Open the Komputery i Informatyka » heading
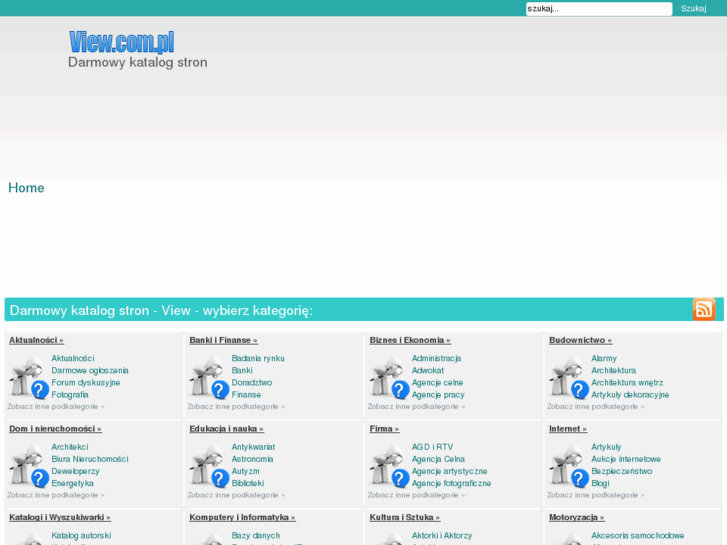 click(242, 517)
